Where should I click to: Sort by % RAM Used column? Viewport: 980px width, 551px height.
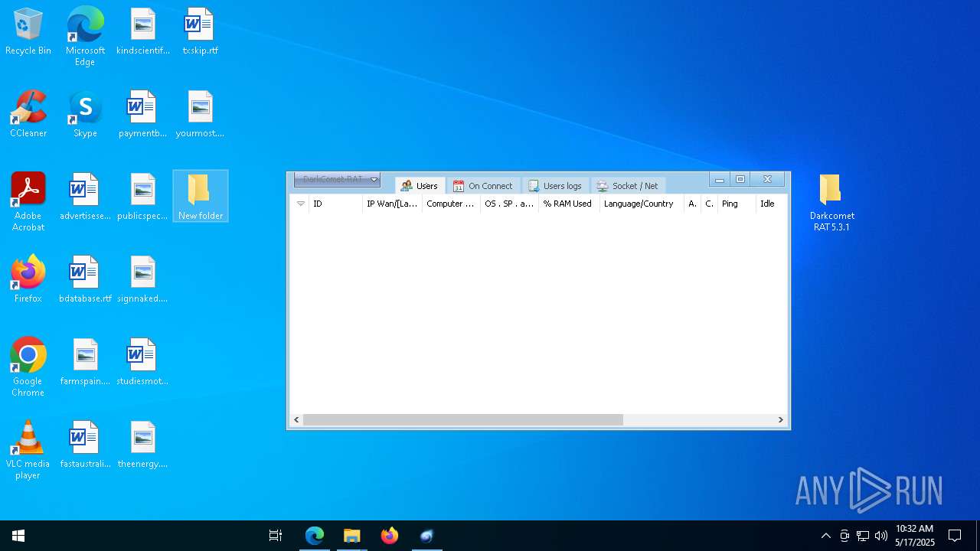point(569,204)
